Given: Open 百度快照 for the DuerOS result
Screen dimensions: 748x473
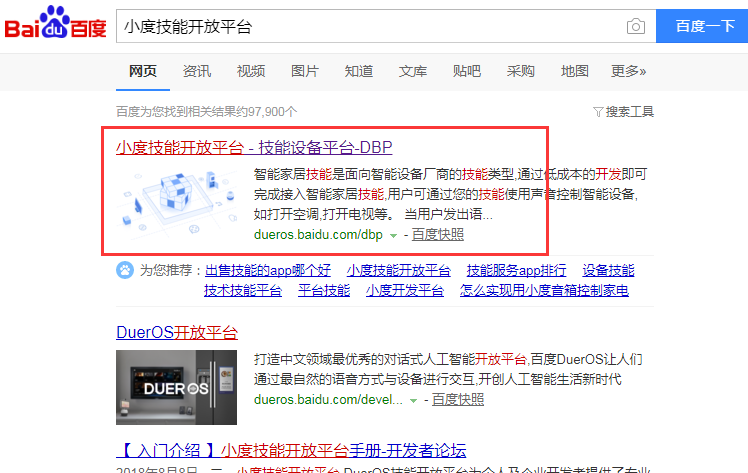Looking at the screenshot, I should tap(458, 400).
